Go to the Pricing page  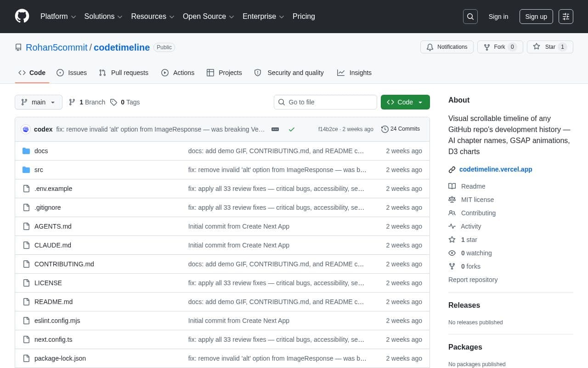[x=304, y=17]
